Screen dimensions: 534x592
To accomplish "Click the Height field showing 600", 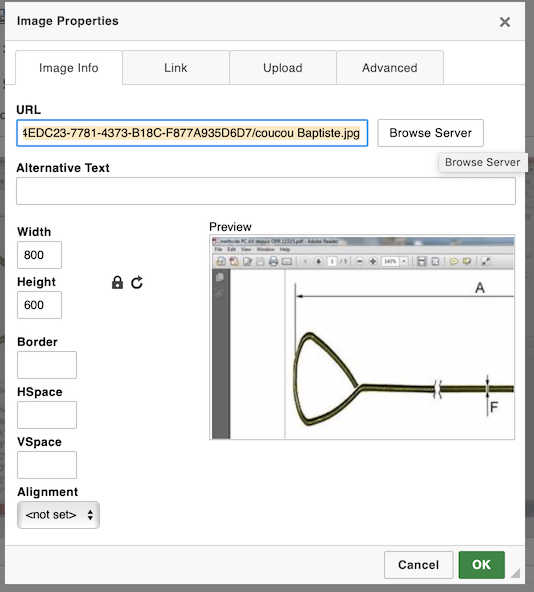I will point(39,305).
